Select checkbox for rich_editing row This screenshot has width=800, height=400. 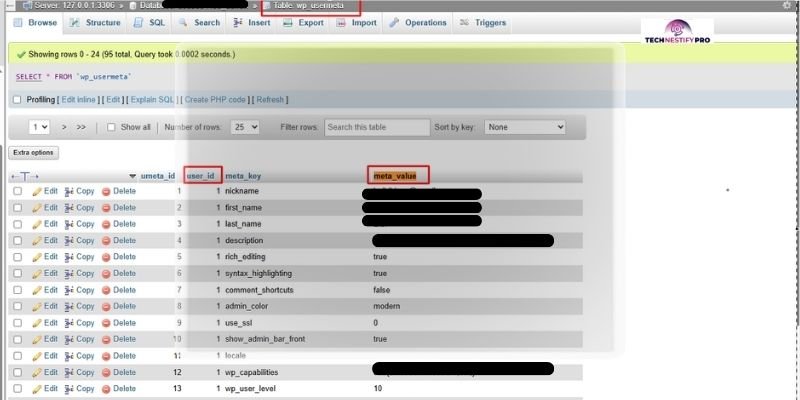18,257
